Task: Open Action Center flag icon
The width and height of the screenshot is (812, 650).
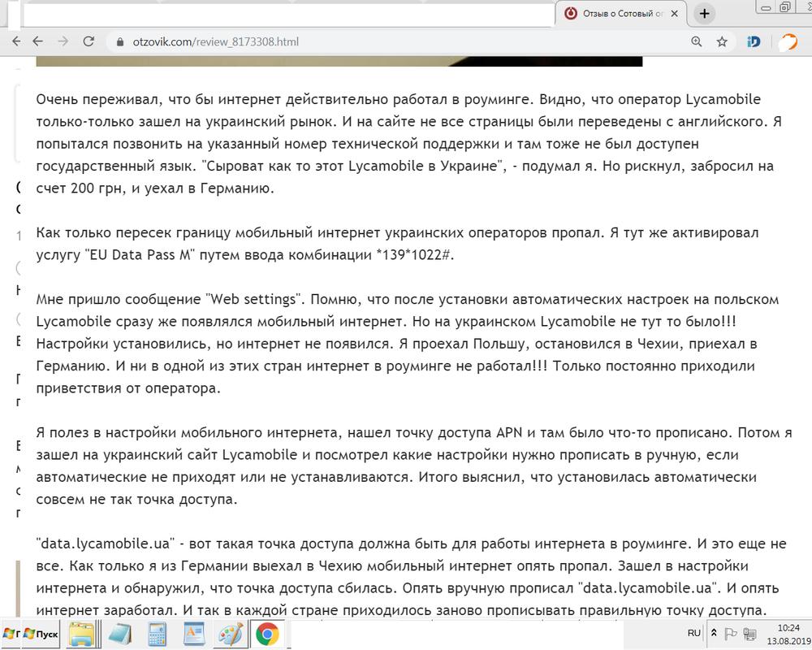Action: [730, 634]
